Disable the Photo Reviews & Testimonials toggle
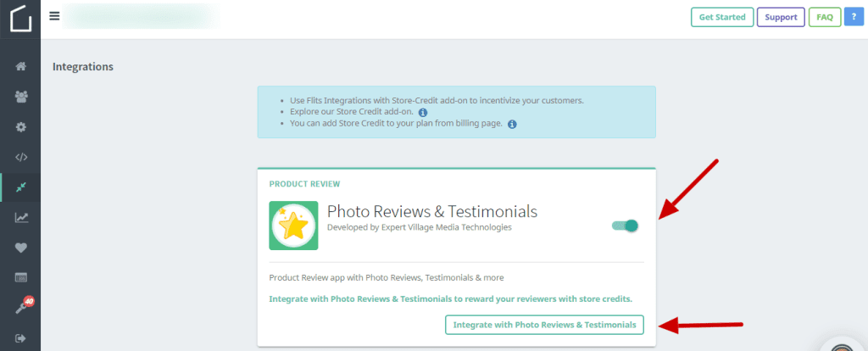The height and width of the screenshot is (351, 868). (625, 226)
